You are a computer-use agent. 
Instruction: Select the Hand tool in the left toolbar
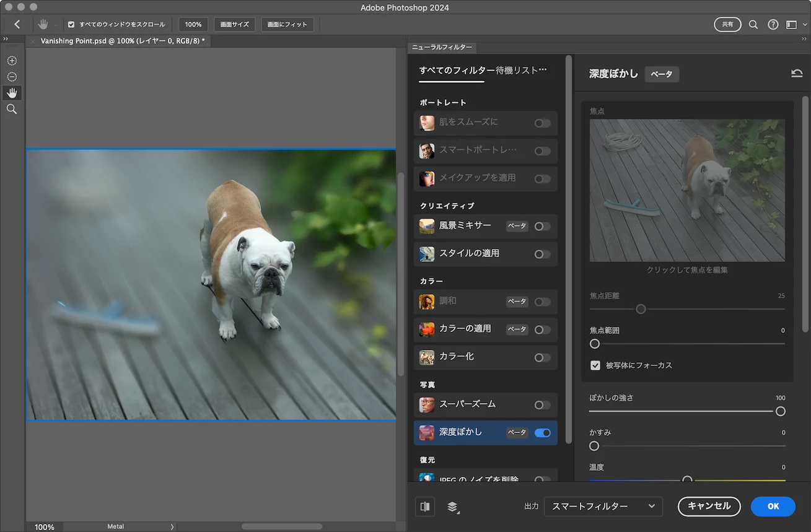pos(12,93)
